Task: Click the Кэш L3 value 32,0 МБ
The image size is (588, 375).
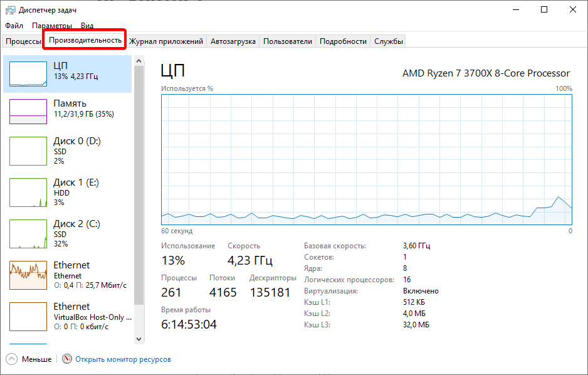Action: tap(416, 325)
